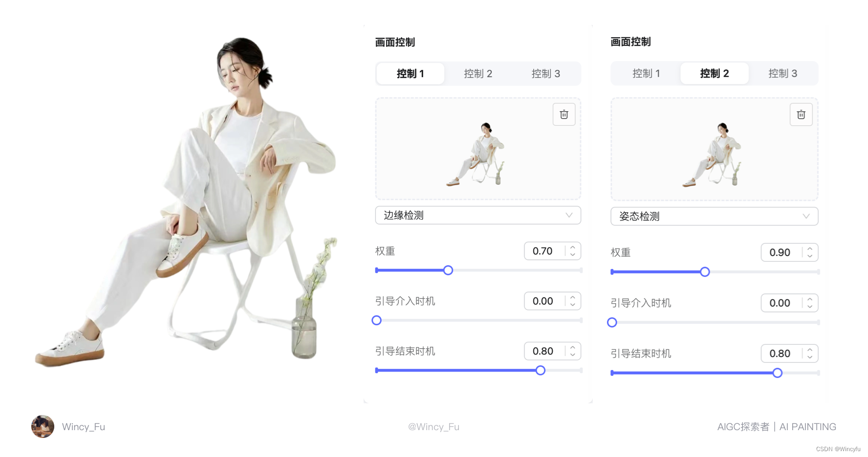Screen dimensions: 868x457
Task: Switch to 控制 3 tab in the left panel
Action: point(545,74)
